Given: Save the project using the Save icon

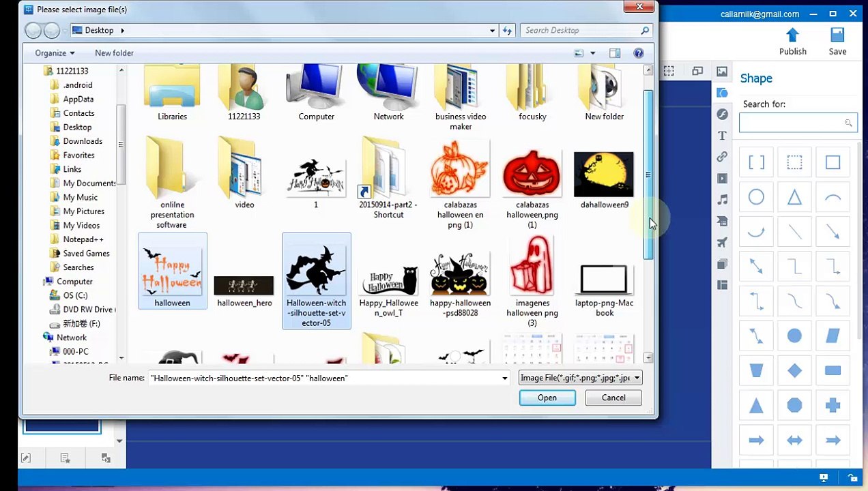Looking at the screenshot, I should [x=837, y=42].
